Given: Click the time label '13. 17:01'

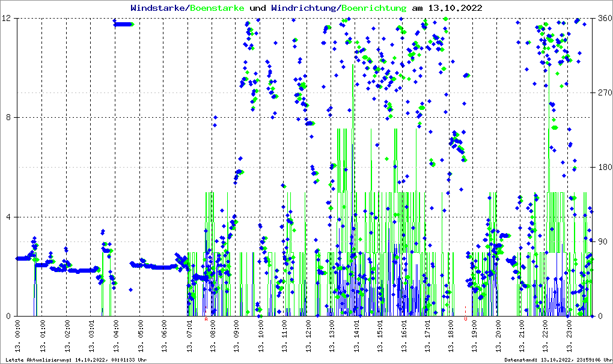Looking at the screenshot, I should tap(427, 336).
